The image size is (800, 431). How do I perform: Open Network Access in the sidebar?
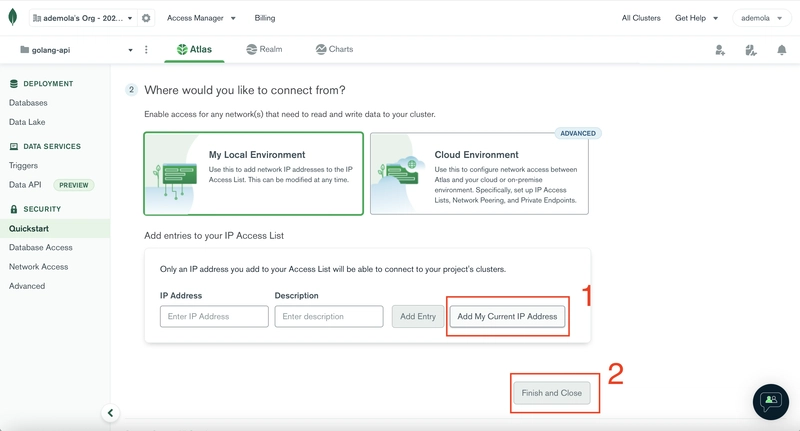click(x=38, y=267)
